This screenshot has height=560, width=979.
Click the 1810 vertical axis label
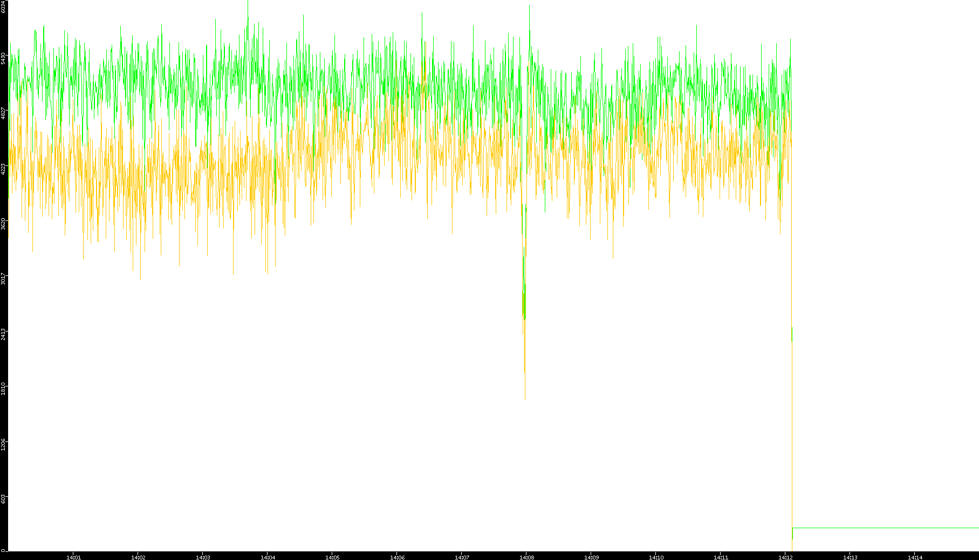coord(3,389)
